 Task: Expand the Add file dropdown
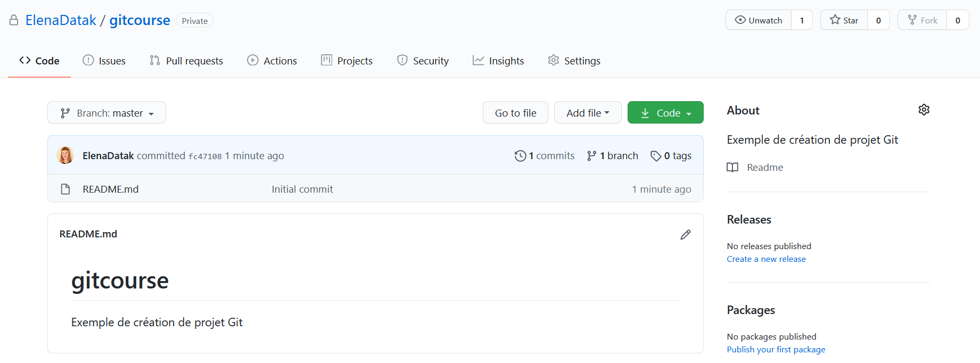(x=588, y=113)
